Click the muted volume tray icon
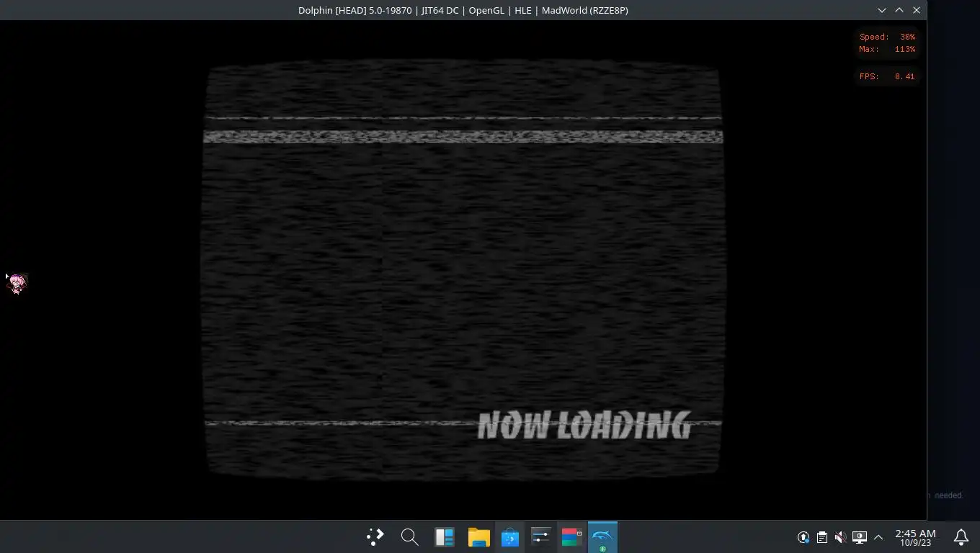 click(x=840, y=537)
